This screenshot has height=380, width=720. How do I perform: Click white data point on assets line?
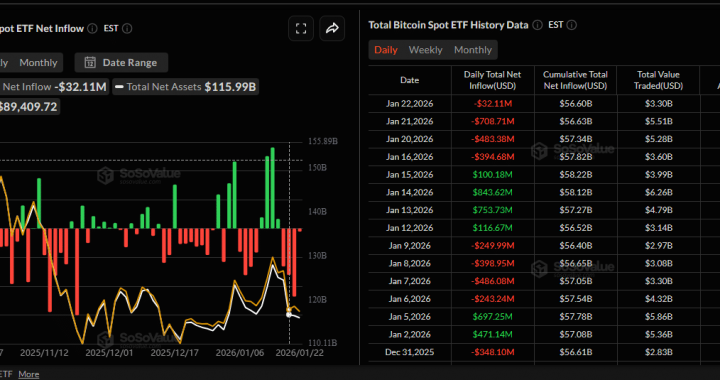289,314
